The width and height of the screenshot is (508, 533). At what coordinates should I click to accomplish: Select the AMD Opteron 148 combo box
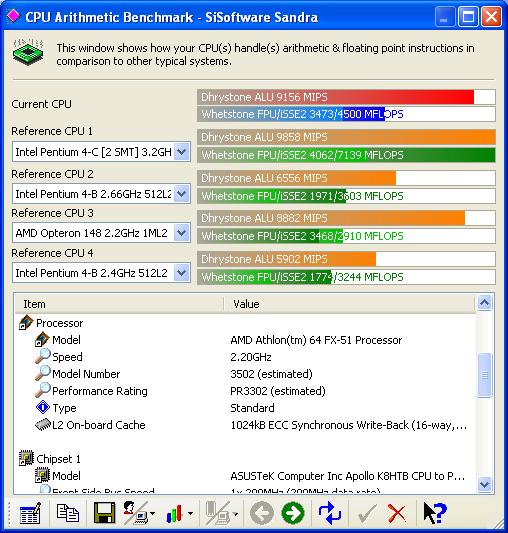click(x=101, y=233)
